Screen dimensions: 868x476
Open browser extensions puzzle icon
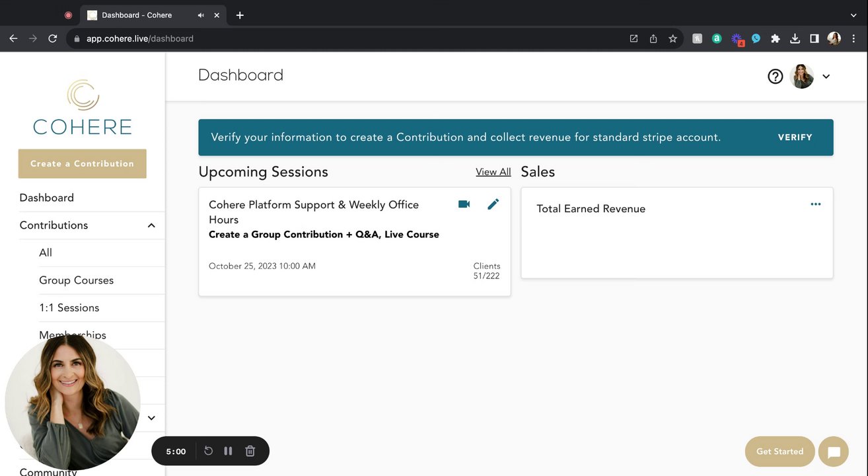776,38
